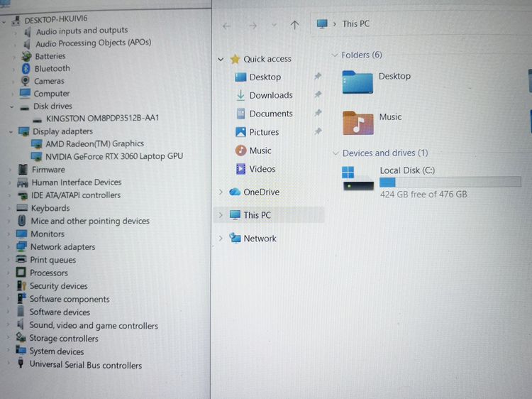
Task: Select NVIDIA GeForce RTX 3060 Laptop GPU
Action: [x=114, y=156]
